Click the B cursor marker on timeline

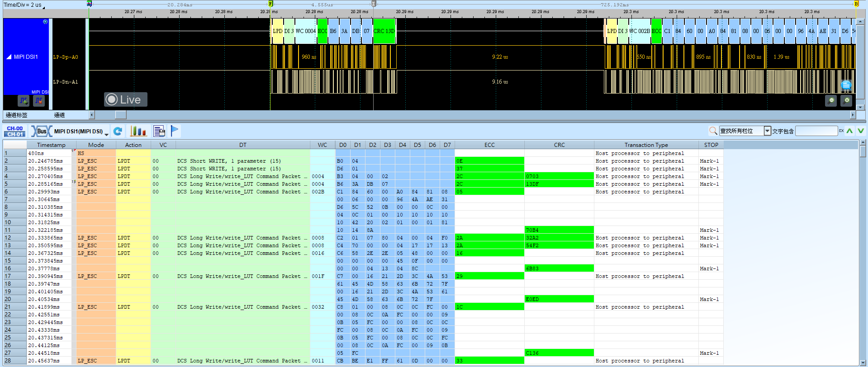tap(856, 4)
